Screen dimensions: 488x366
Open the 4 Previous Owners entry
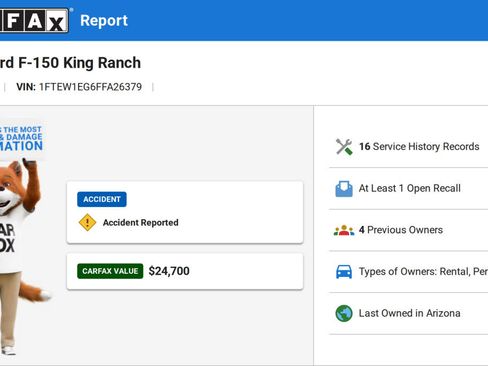(x=401, y=230)
